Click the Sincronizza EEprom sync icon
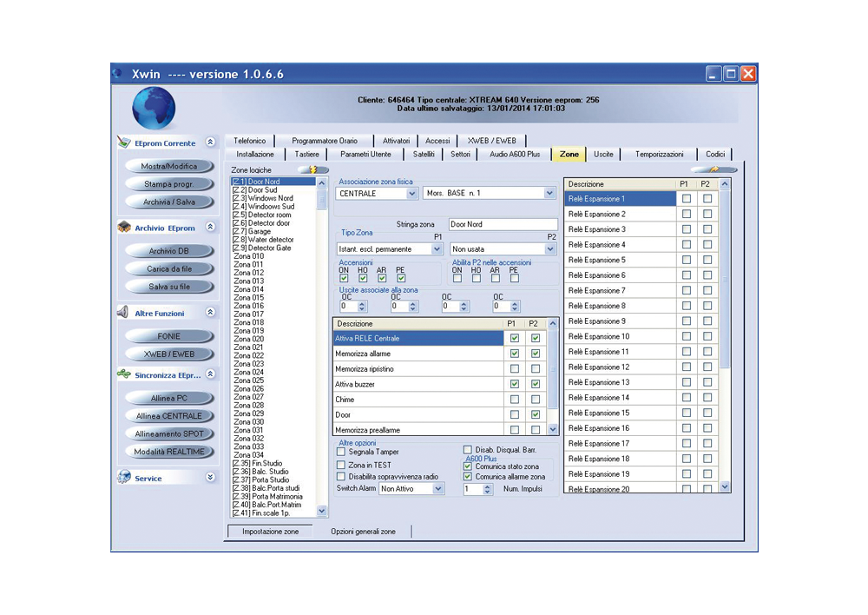 click(123, 375)
